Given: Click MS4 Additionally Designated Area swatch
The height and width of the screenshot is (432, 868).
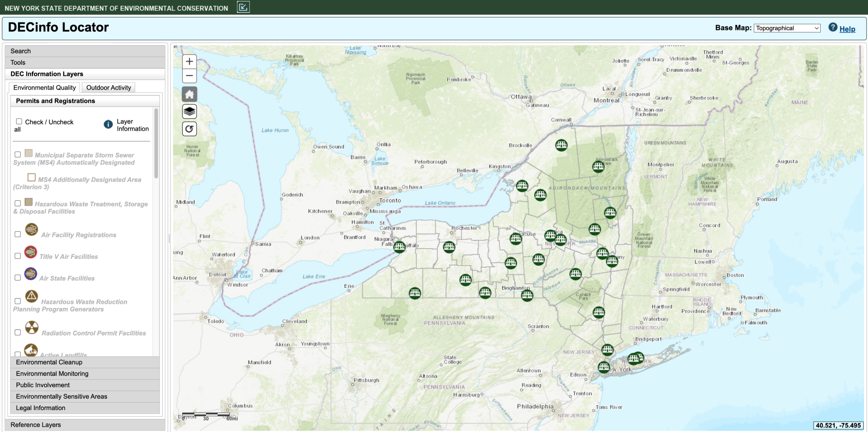Looking at the screenshot, I should coord(32,177).
